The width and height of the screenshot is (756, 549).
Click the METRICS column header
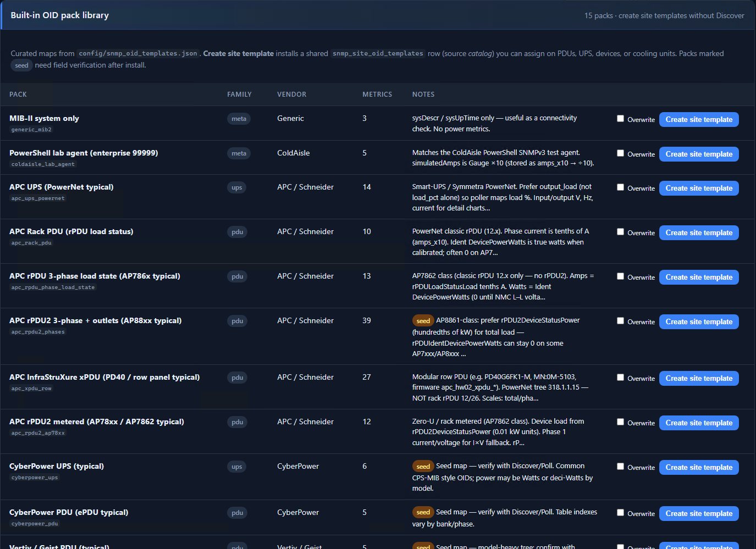click(x=377, y=95)
